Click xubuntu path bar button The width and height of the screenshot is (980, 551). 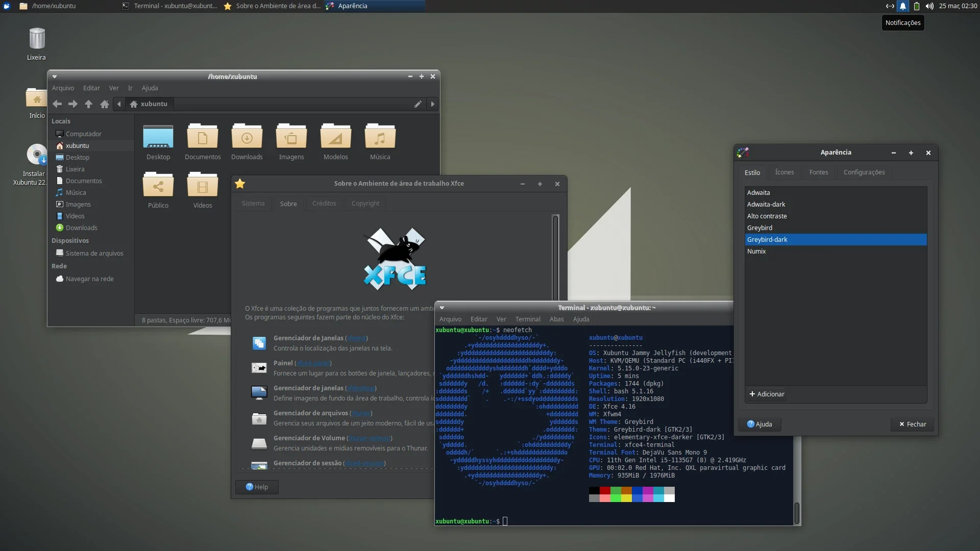tap(150, 104)
